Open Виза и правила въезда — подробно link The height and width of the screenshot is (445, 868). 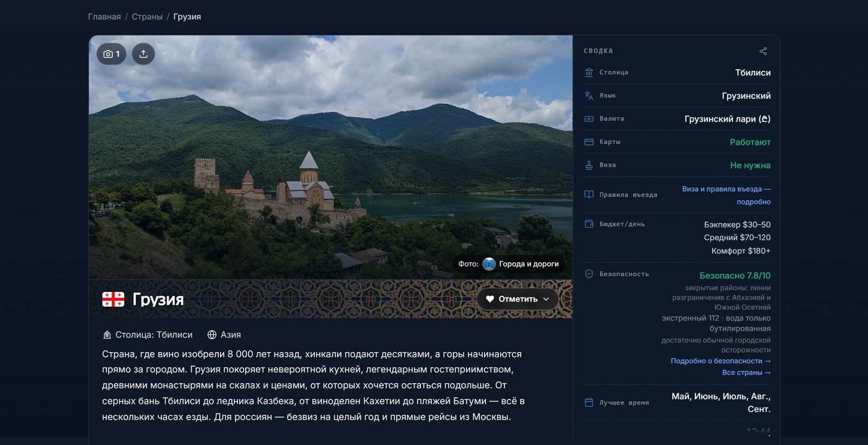pos(726,195)
